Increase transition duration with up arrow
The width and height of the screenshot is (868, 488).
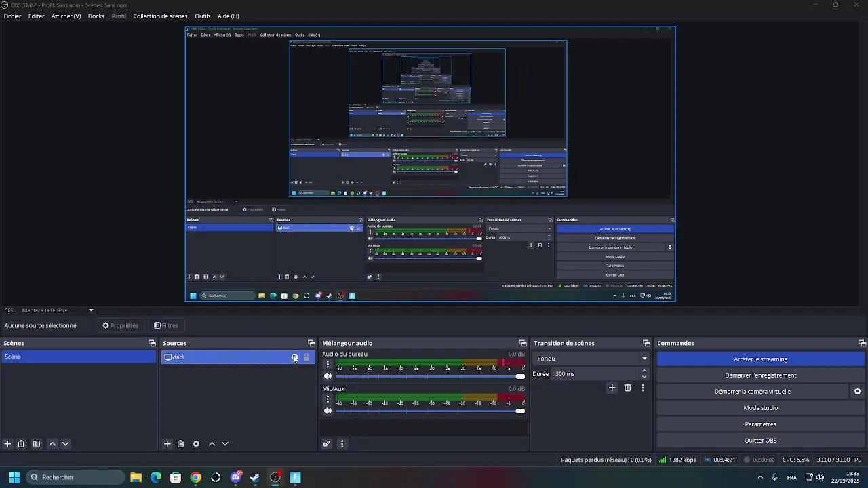point(644,371)
